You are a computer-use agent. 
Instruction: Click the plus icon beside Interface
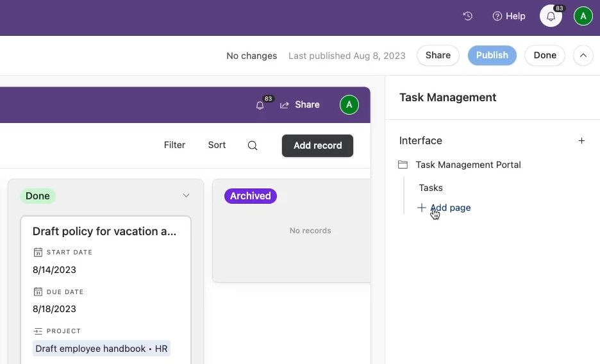[x=581, y=141]
